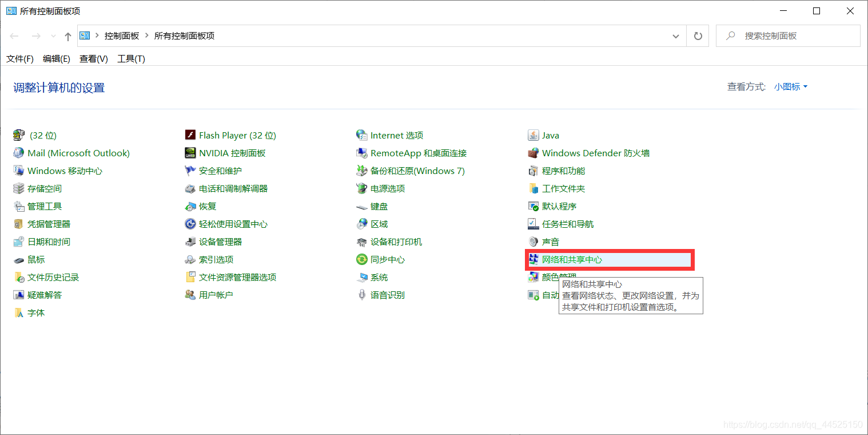Viewport: 868px width, 435px height.
Task: Expand the 查看方式 小图标 dropdown
Action: click(791, 86)
